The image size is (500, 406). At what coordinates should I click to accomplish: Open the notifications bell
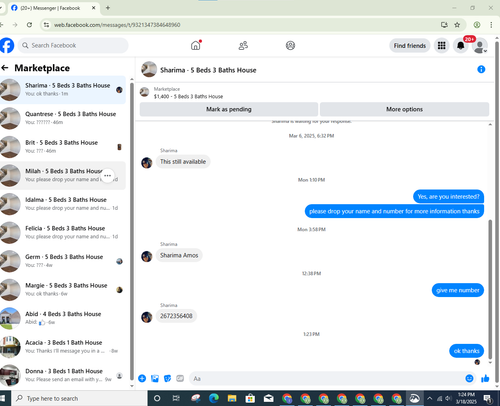[460, 45]
